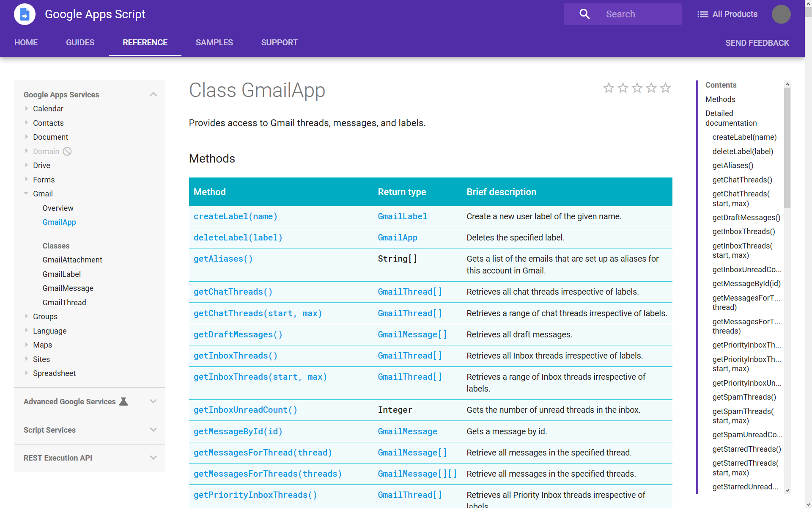Open the getAliases() method link in table
Image resolution: width=812 pixels, height=508 pixels.
(x=223, y=259)
